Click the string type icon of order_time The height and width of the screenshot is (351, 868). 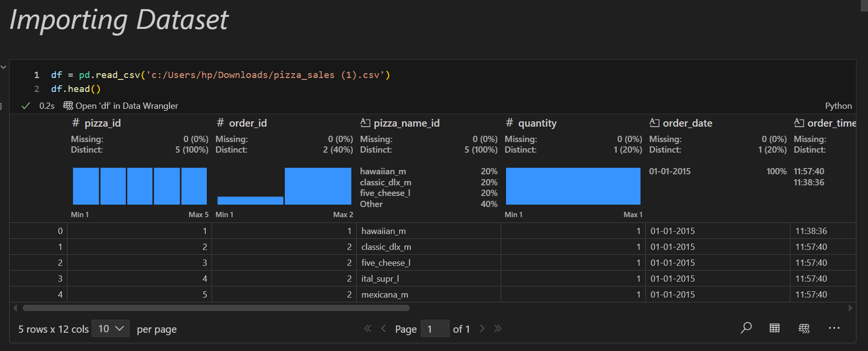pyautogui.click(x=799, y=123)
